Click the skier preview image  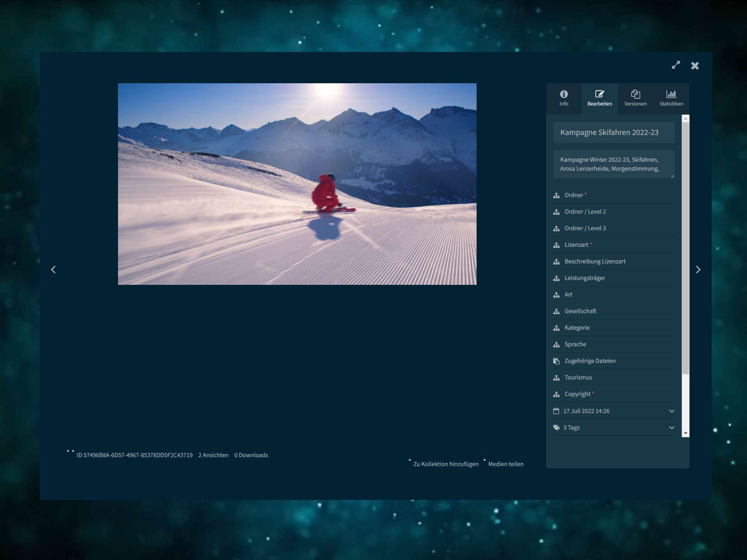pyautogui.click(x=297, y=184)
